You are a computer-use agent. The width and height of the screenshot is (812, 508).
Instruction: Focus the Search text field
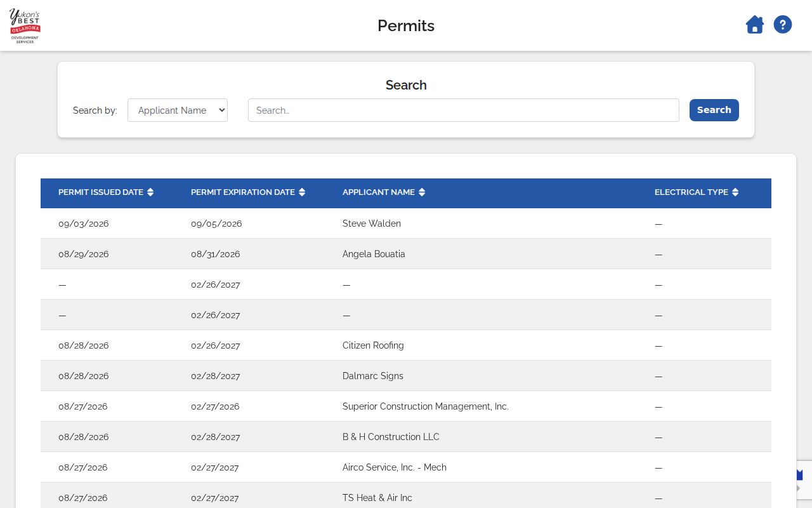point(464,110)
